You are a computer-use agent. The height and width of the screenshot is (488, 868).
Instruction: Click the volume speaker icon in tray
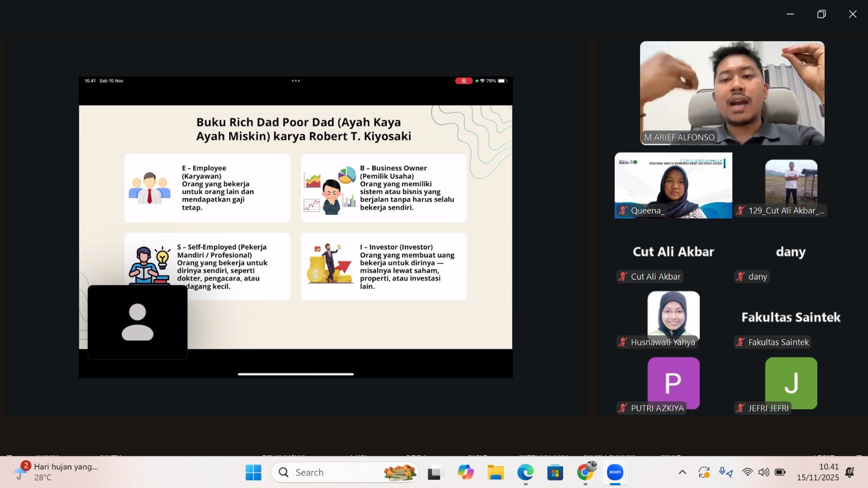[764, 472]
